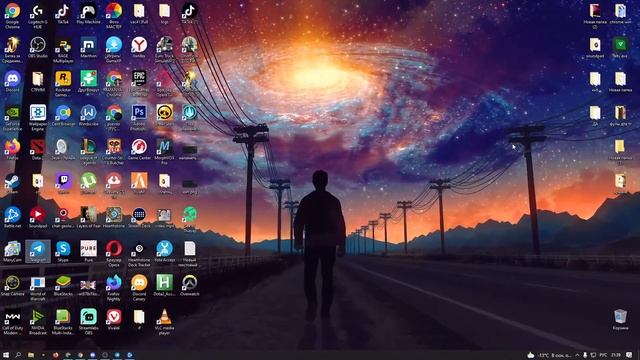This screenshot has height=360, width=640.
Task: Open the Dota 2 shortcut
Action: 38,150
